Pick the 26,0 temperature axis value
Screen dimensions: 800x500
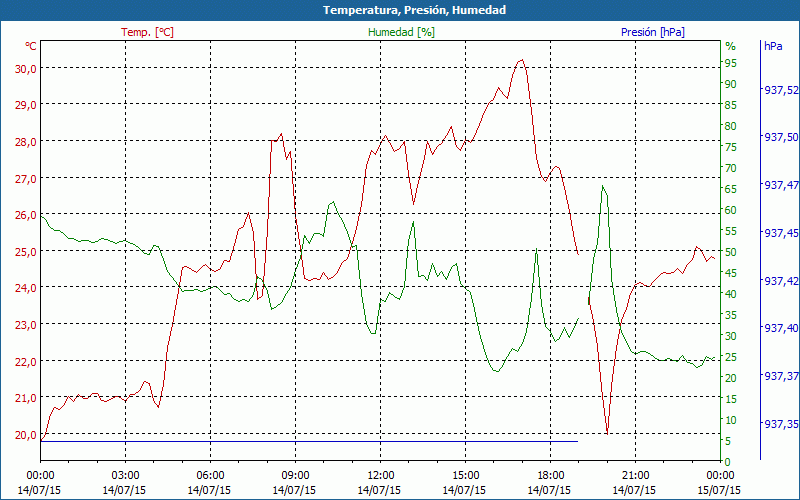26,215
